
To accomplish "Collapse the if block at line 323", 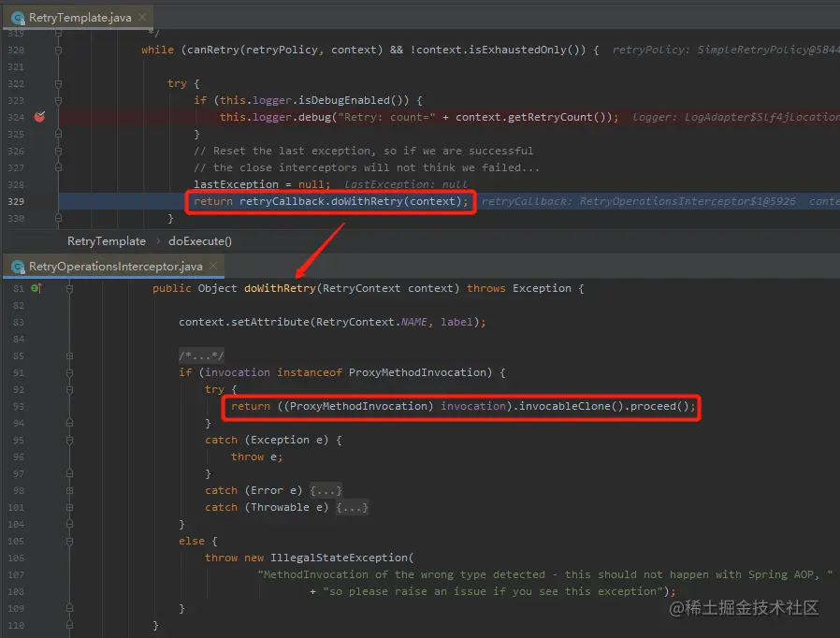I will 58,100.
